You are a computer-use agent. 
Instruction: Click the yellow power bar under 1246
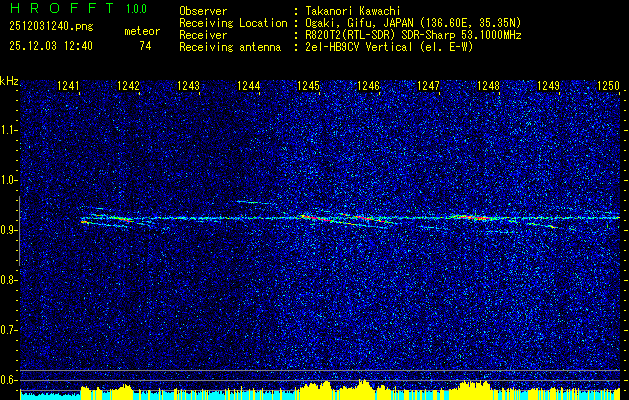363,390
